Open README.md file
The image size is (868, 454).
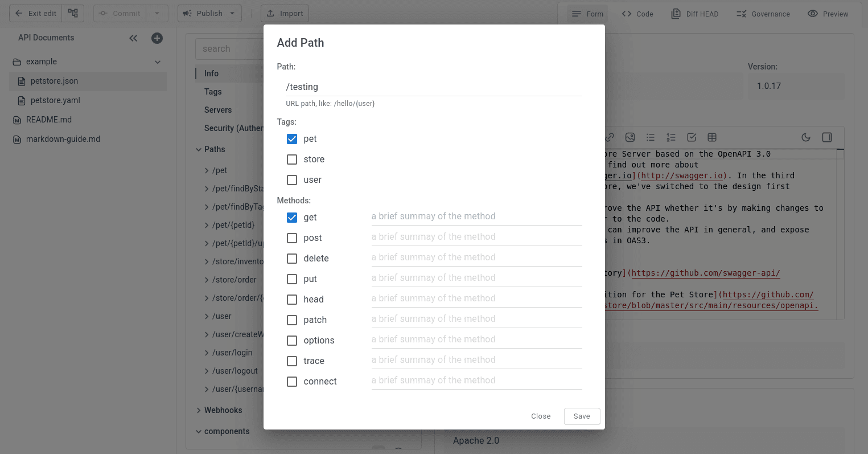[x=88, y=120]
